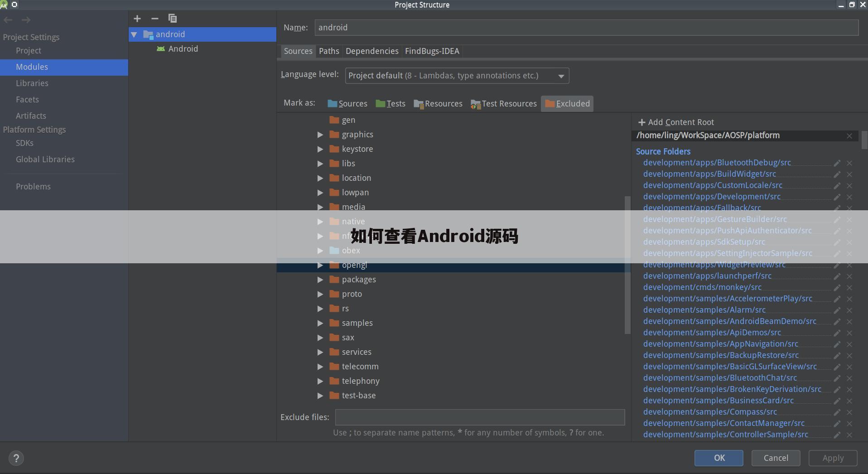The width and height of the screenshot is (868, 474).
Task: Click the Cancel button
Action: click(x=776, y=458)
